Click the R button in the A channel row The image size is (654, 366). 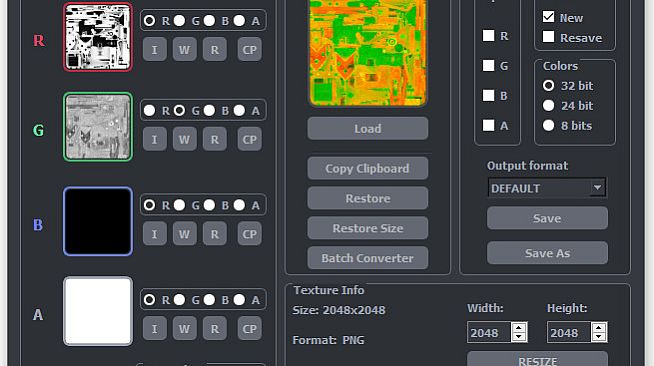pyautogui.click(x=215, y=328)
